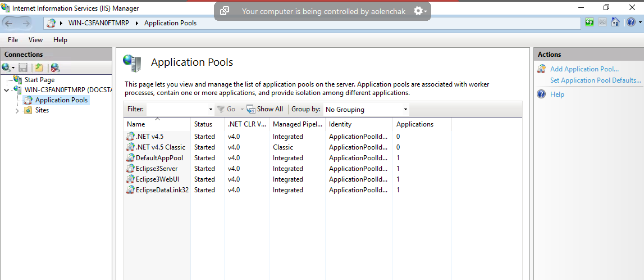
Task: Click the breadcrumb server globe icon
Action: point(51,23)
